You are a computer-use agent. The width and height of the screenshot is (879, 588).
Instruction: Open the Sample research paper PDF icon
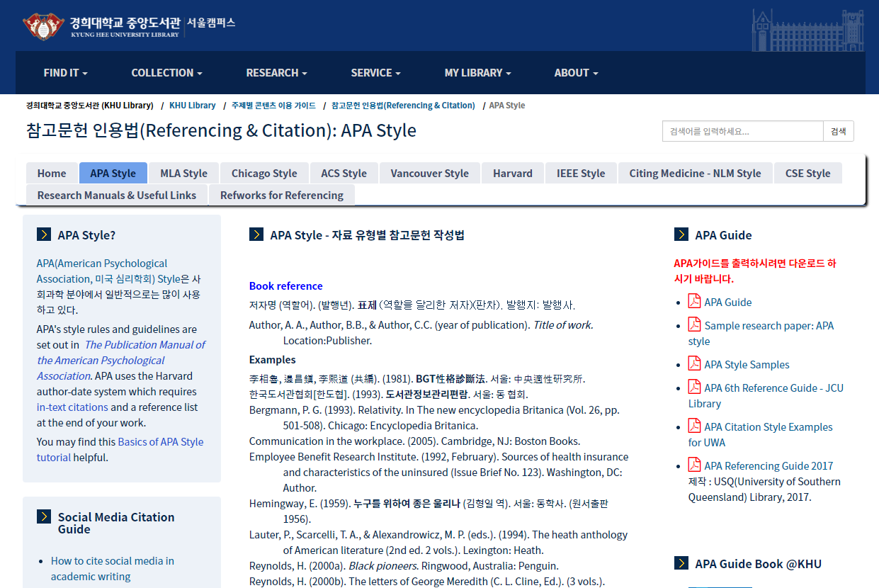click(x=694, y=325)
